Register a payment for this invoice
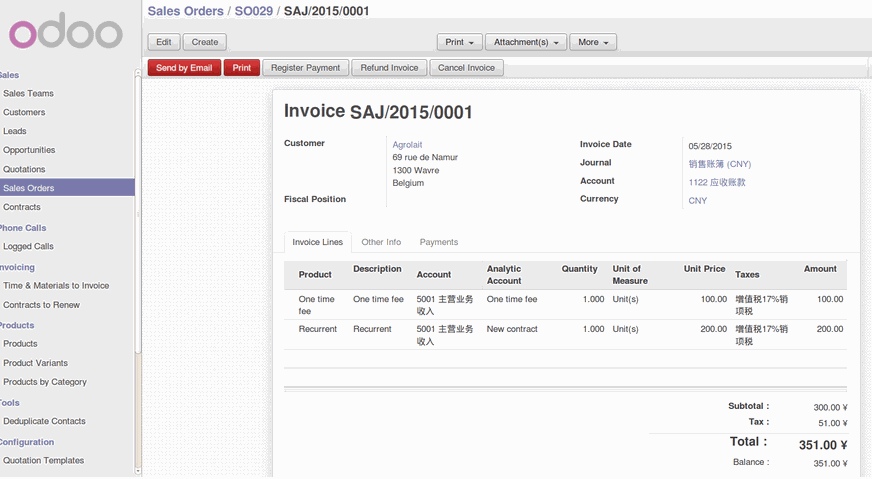The image size is (872, 479). (x=305, y=68)
